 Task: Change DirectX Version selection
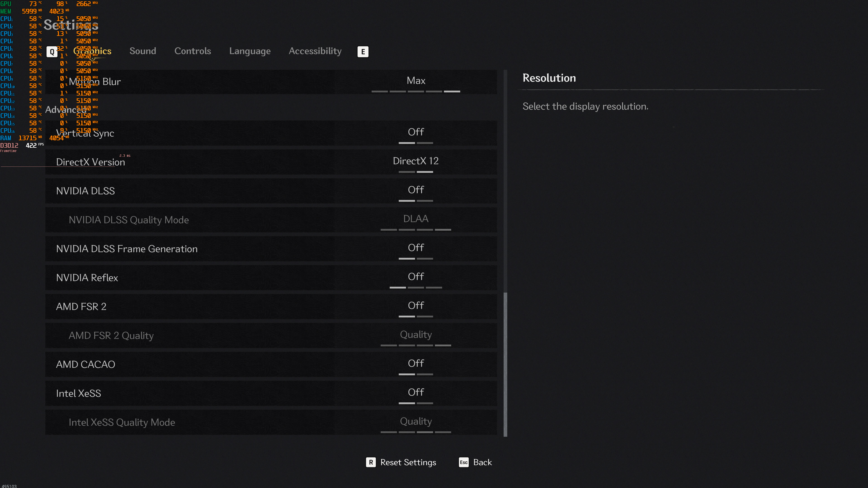click(415, 162)
